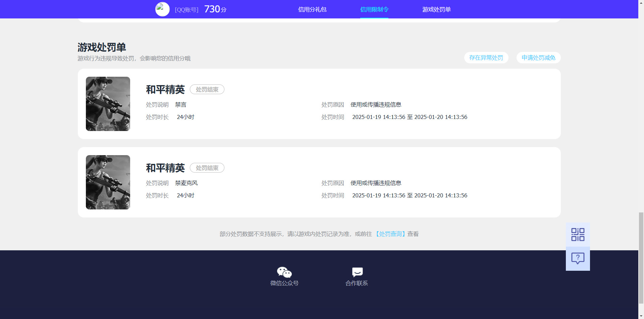Click the page vertical scrollbar thumb

pyautogui.click(x=641, y=258)
